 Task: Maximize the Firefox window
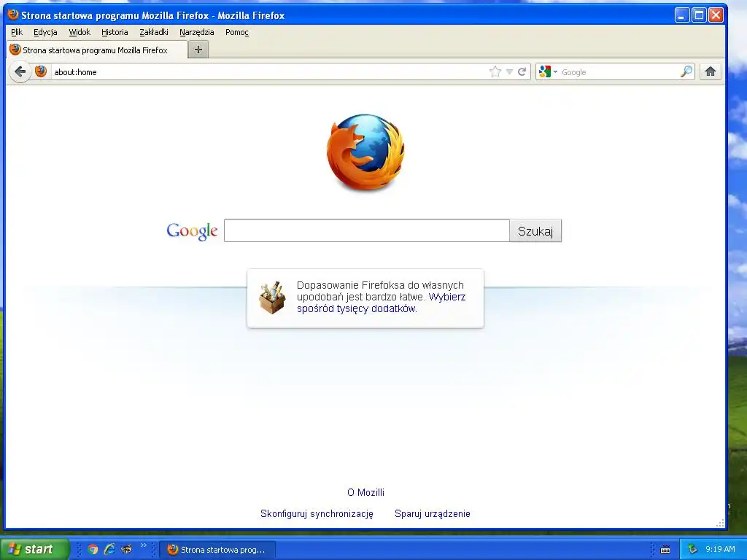(699, 15)
